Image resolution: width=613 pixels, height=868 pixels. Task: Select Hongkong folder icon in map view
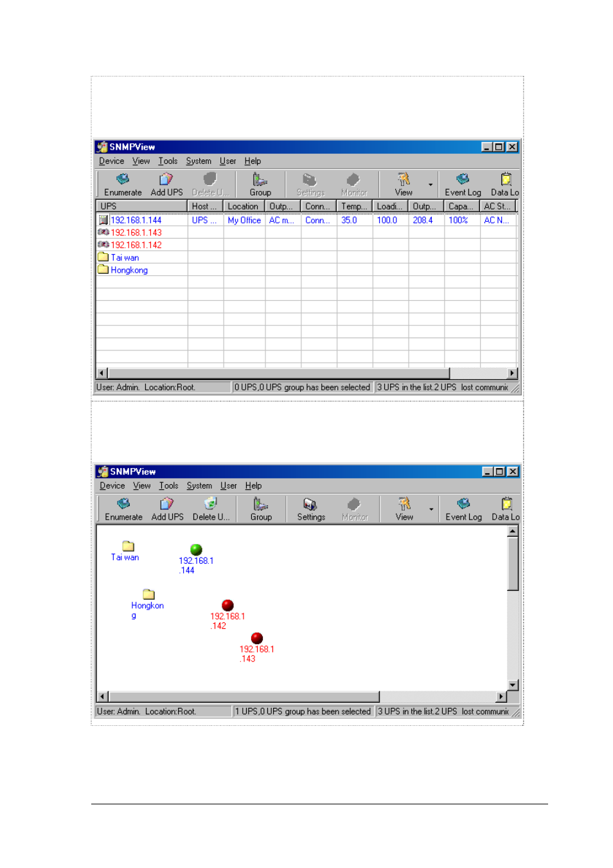point(148,594)
